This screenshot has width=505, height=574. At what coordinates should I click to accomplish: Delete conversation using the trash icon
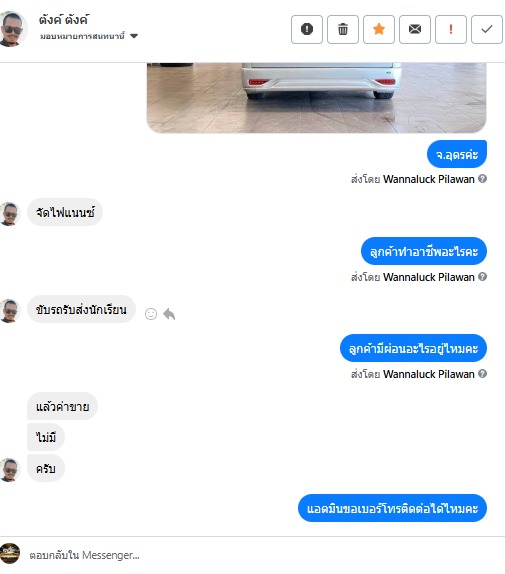click(x=343, y=29)
